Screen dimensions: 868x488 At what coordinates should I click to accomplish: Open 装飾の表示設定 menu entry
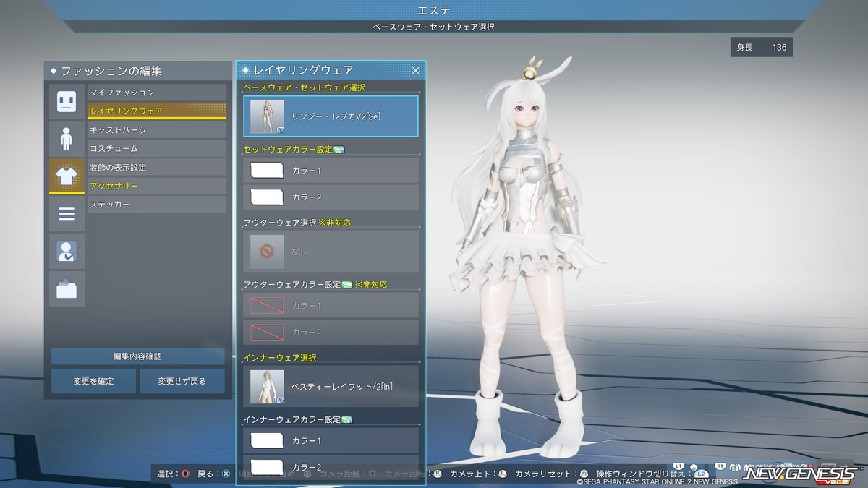tap(157, 168)
